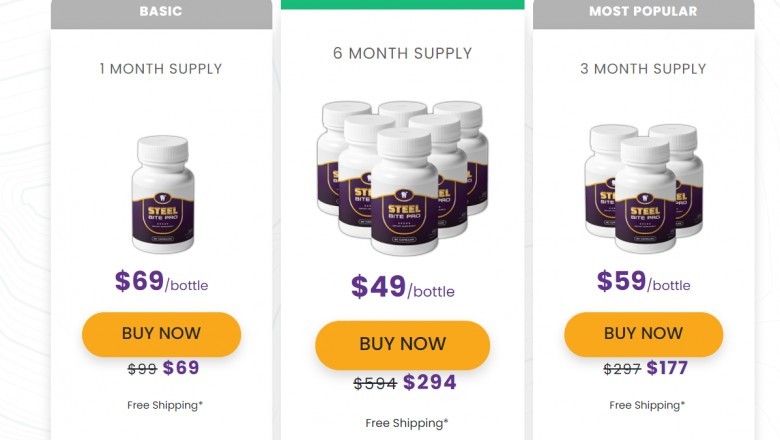This screenshot has width=780, height=440.
Task: Click the $177 total price
Action: [x=667, y=368]
